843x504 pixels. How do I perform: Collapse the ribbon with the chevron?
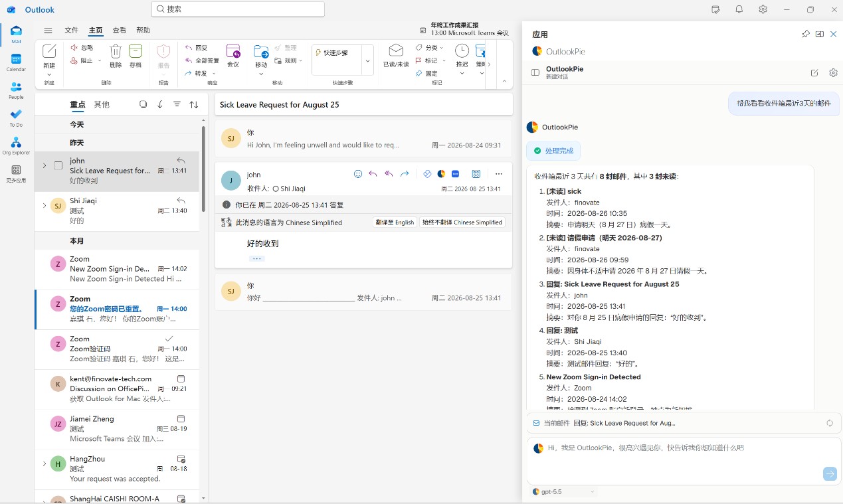pyautogui.click(x=504, y=81)
